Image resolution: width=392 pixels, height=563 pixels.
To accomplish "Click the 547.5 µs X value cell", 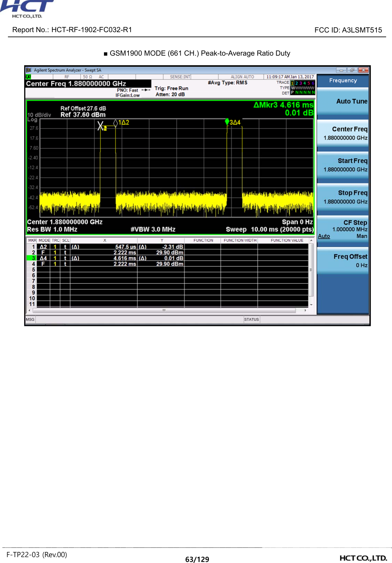I will tap(104, 247).
